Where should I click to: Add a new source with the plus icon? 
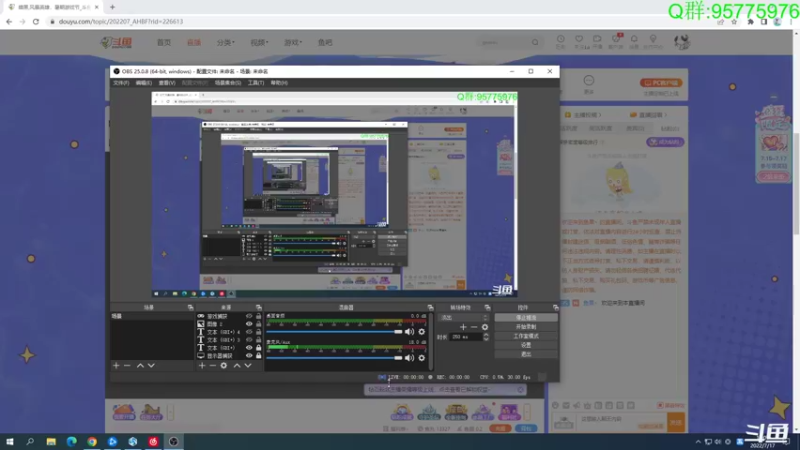(x=202, y=366)
